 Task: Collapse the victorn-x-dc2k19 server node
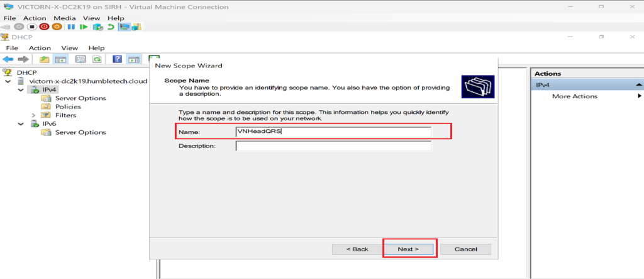click(8, 81)
